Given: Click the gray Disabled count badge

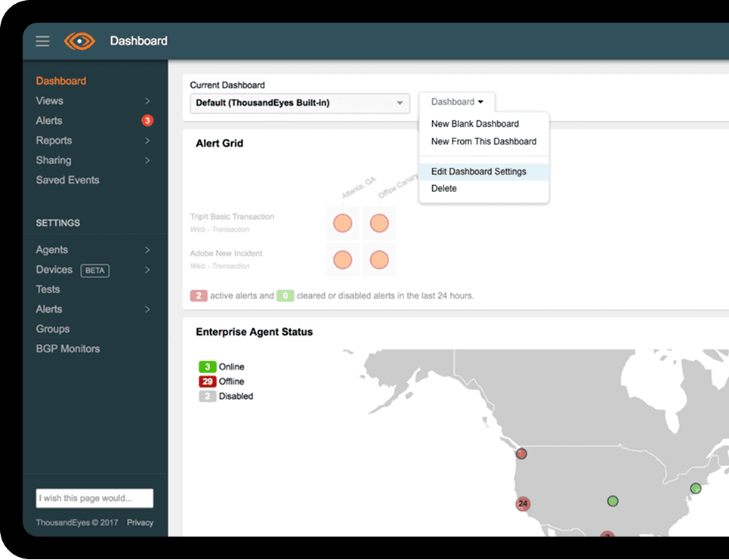Looking at the screenshot, I should (207, 396).
